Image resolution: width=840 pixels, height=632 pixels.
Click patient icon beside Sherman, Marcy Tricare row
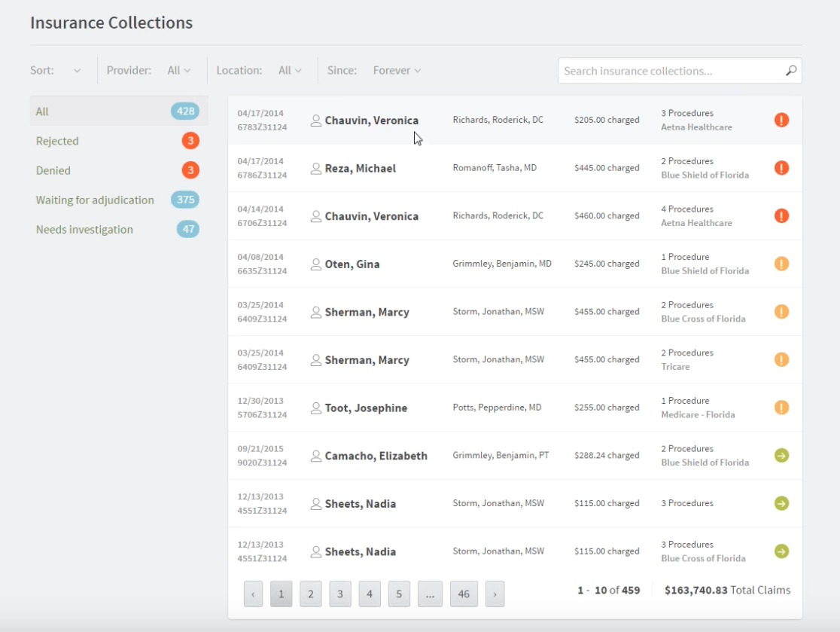(x=316, y=359)
